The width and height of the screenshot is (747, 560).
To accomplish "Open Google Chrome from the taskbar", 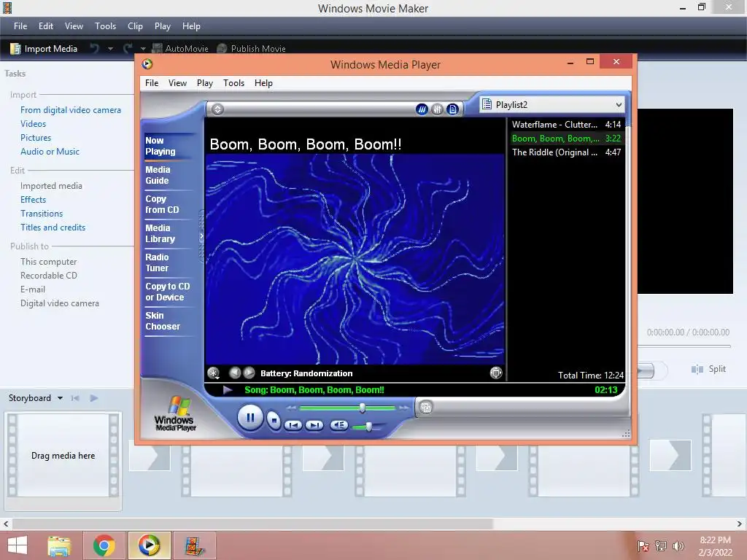I will [104, 545].
